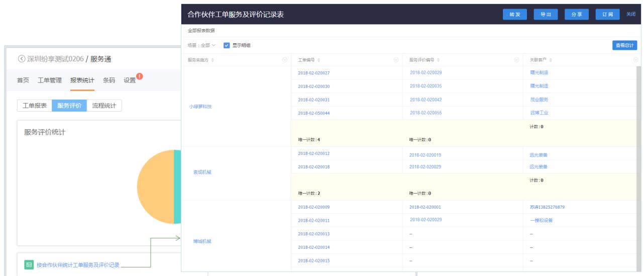Click sort icon next to 服务评价编号 header
Screen dimensions: 644x276
(437, 60)
